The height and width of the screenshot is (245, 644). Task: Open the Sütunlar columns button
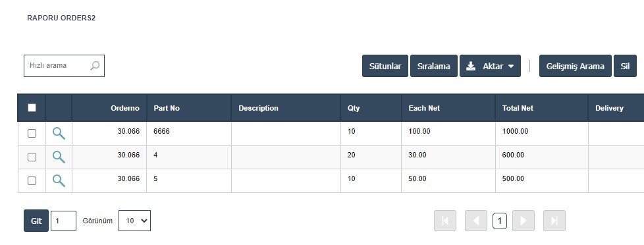point(385,66)
